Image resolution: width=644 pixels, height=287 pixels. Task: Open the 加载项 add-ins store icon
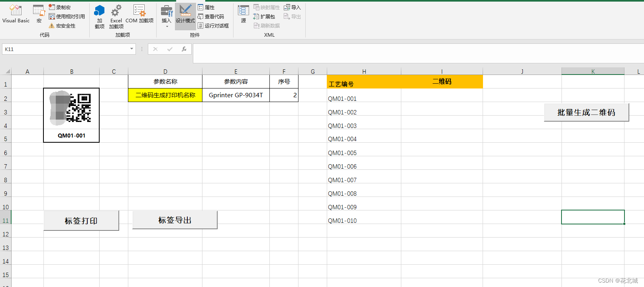coord(100,17)
